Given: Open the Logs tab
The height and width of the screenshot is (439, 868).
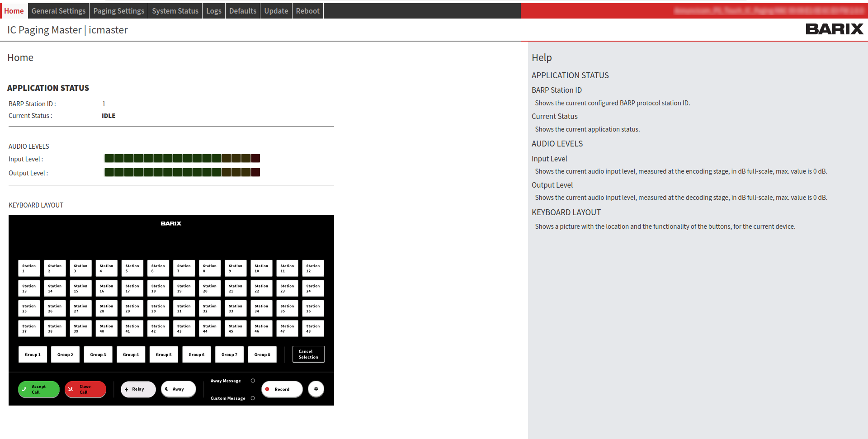Looking at the screenshot, I should click(214, 11).
